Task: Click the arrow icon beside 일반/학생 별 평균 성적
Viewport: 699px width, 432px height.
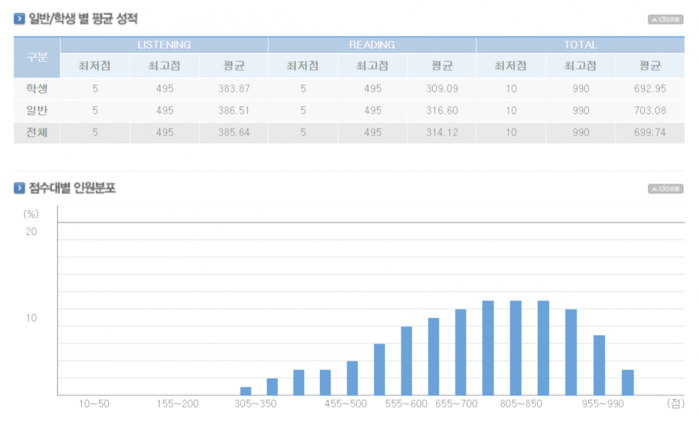Action: (19, 18)
